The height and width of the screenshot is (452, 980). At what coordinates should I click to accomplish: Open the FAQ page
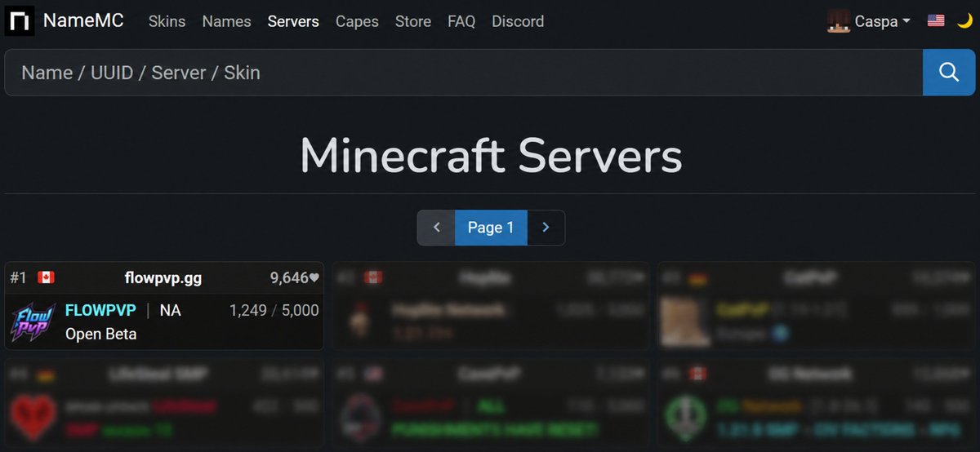pos(461,21)
